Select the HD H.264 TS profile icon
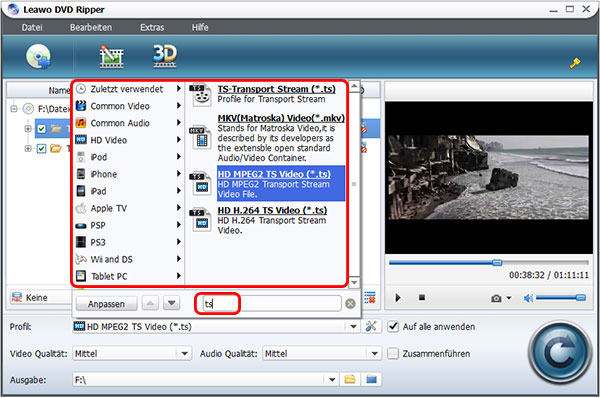The image size is (600, 398). (x=201, y=220)
